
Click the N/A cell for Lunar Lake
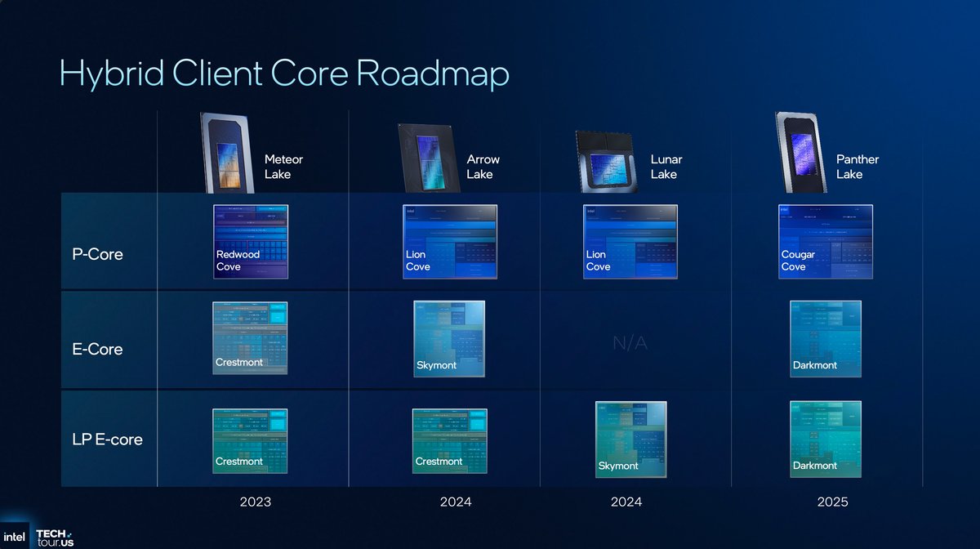coord(630,344)
